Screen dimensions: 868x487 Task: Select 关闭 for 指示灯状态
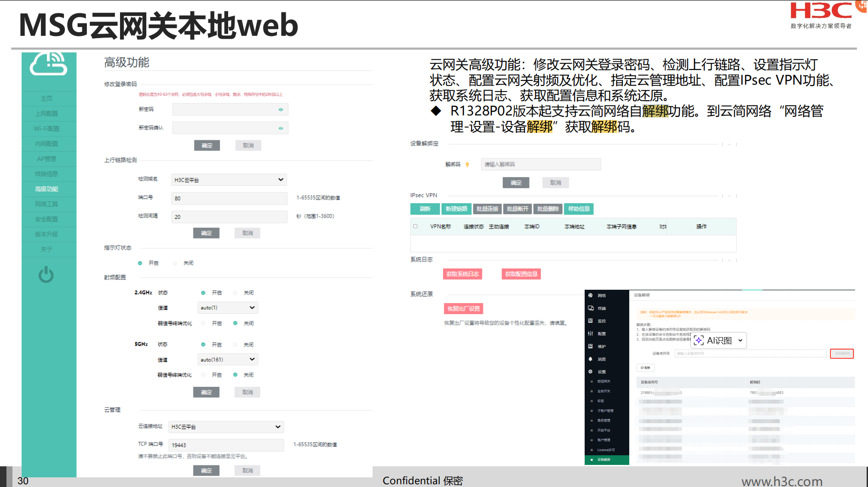pos(175,263)
